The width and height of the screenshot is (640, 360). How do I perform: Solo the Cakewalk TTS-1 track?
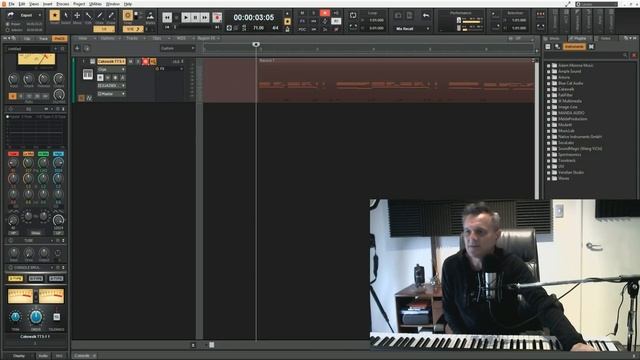click(138, 61)
